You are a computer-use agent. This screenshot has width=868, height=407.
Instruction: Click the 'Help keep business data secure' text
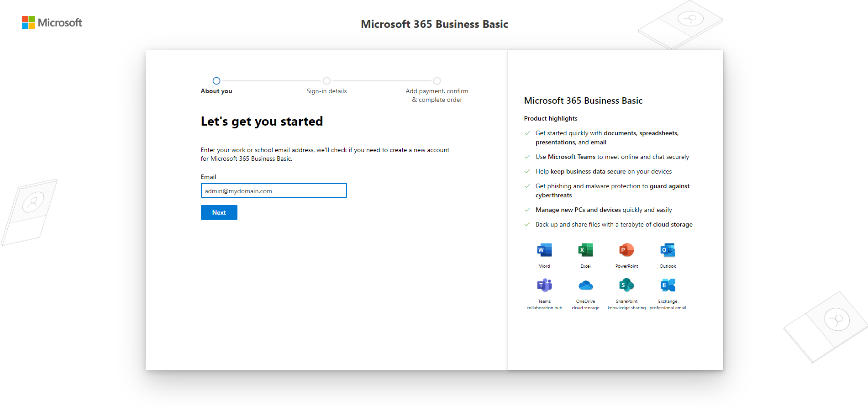(604, 171)
